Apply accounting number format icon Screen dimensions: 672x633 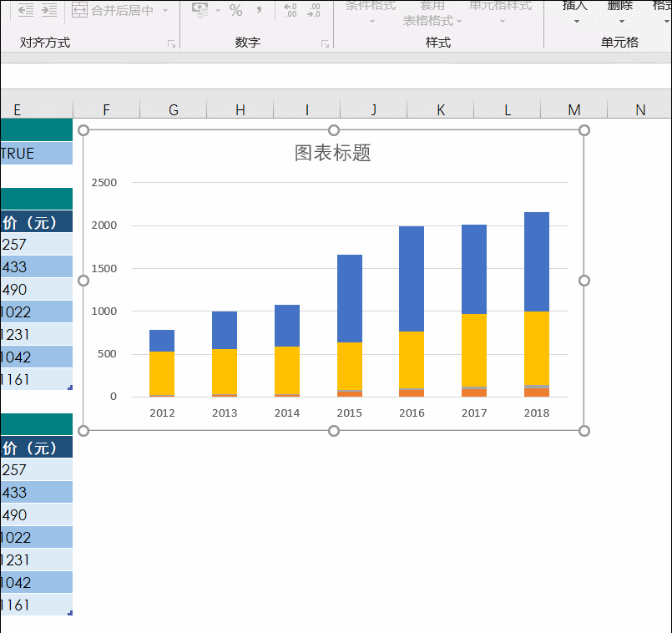click(200, 10)
